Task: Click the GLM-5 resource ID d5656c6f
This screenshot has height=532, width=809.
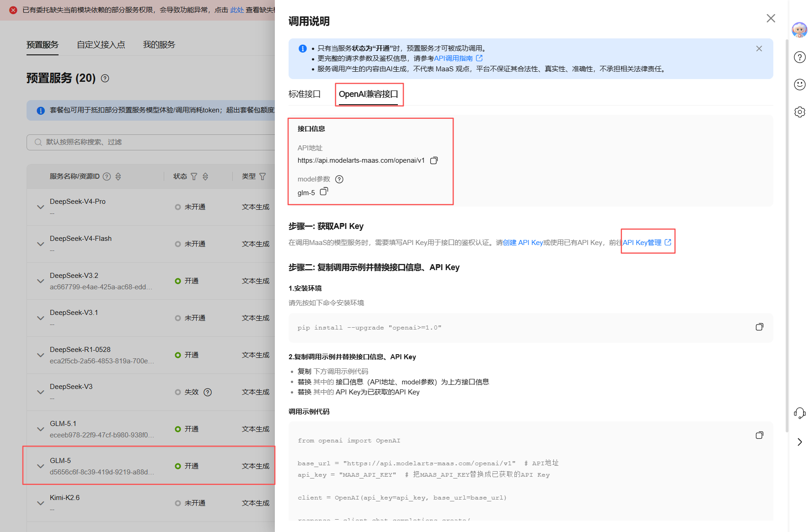Action: [102, 472]
